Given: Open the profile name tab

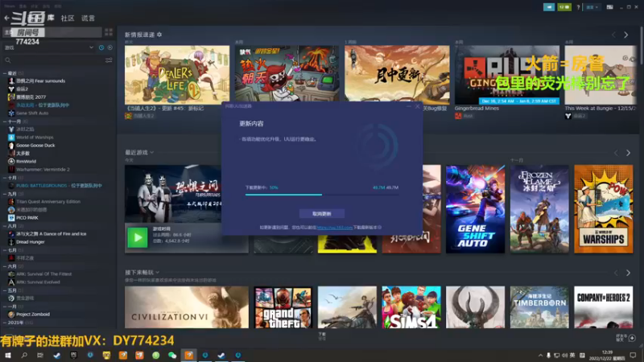Looking at the screenshot, I should 88,18.
